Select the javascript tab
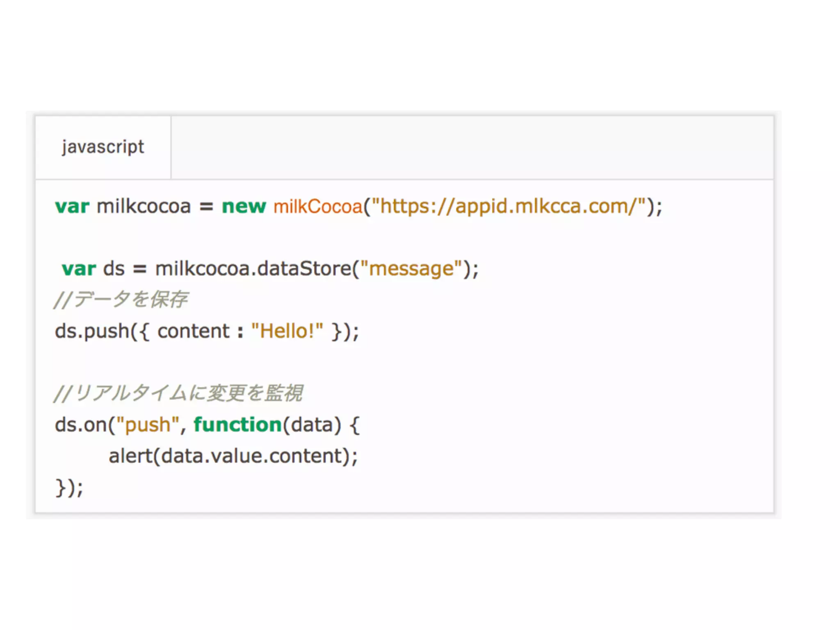Viewport: 840px width, 630px height. tap(103, 147)
